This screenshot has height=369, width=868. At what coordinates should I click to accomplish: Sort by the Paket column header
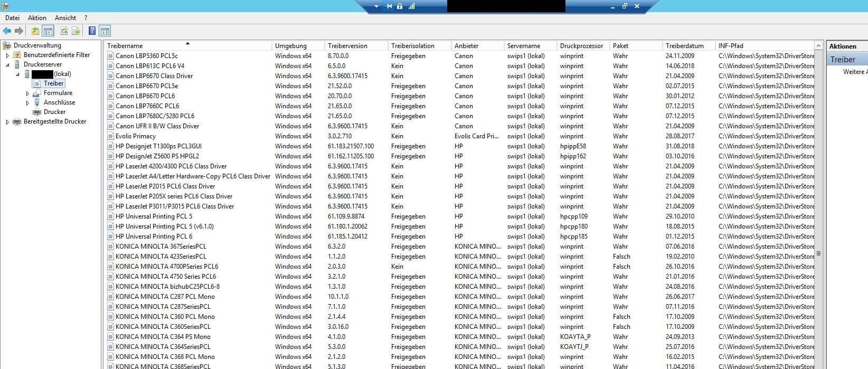(636, 46)
